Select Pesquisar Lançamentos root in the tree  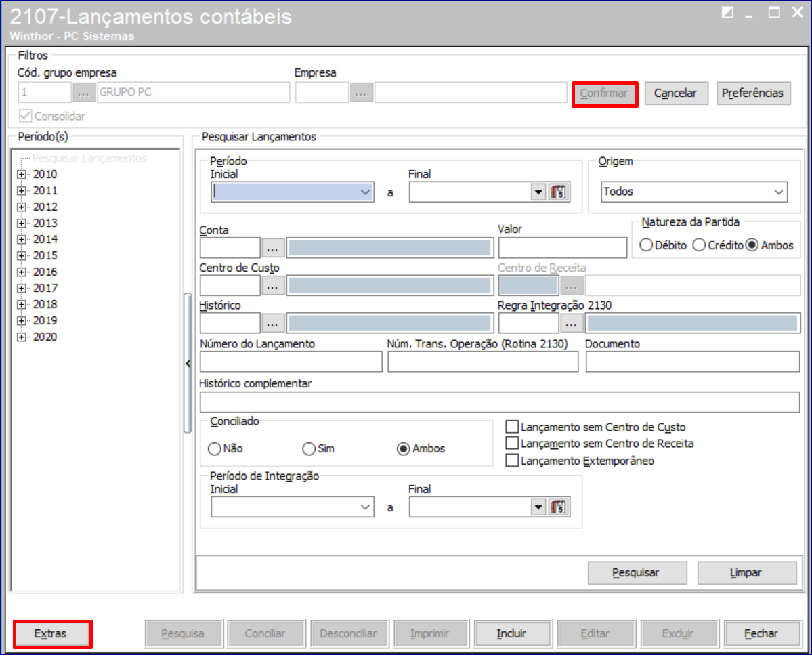click(x=89, y=158)
